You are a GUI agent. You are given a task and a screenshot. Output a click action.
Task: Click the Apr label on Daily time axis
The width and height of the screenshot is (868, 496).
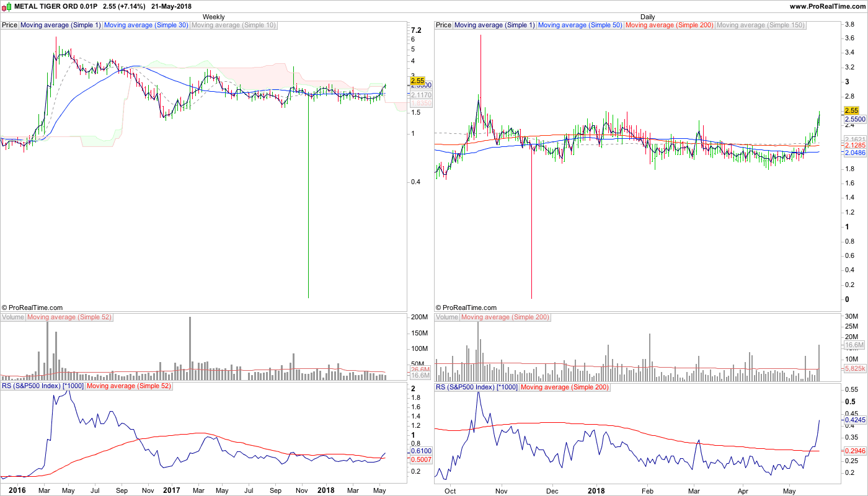742,490
